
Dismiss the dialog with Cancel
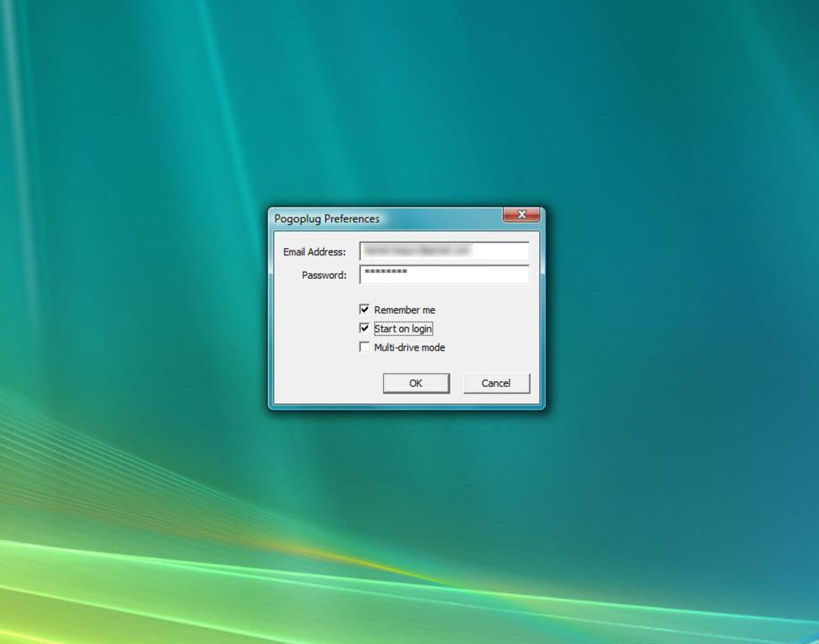(497, 383)
